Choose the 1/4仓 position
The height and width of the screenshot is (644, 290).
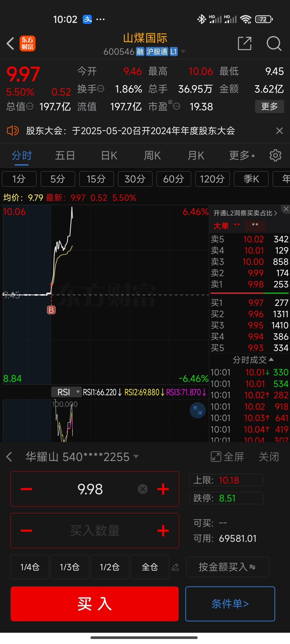[30, 567]
